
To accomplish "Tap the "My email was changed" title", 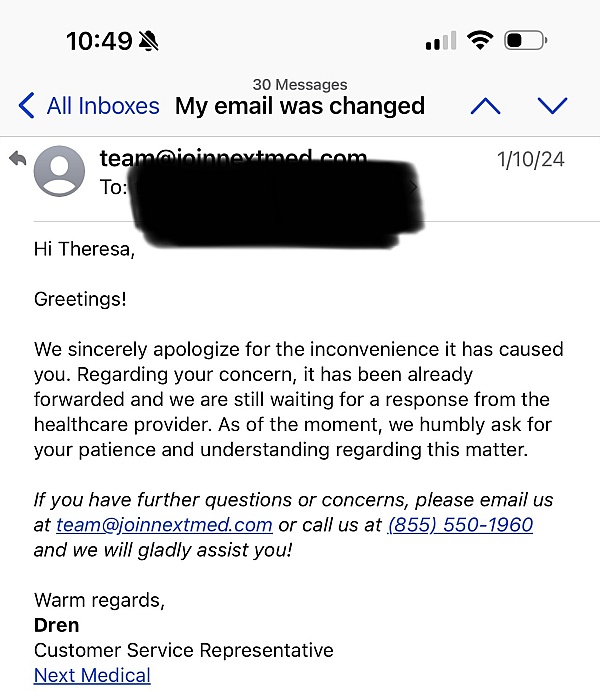I will (x=300, y=106).
